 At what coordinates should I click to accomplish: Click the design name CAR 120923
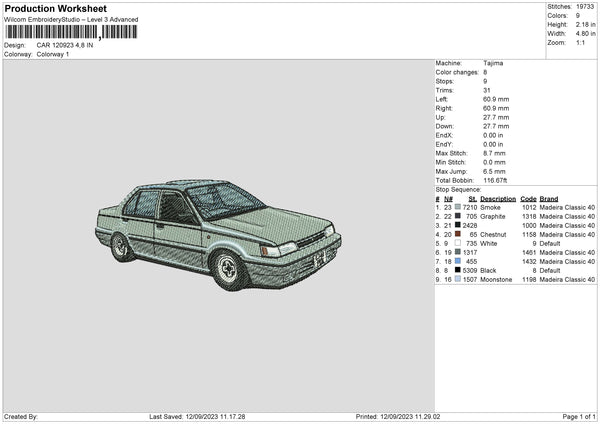click(65, 45)
